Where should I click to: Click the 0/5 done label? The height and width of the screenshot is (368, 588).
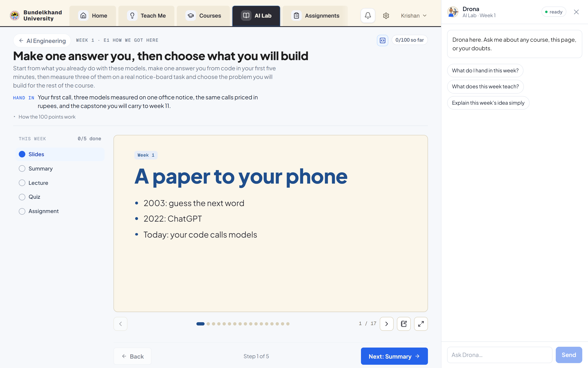[89, 139]
